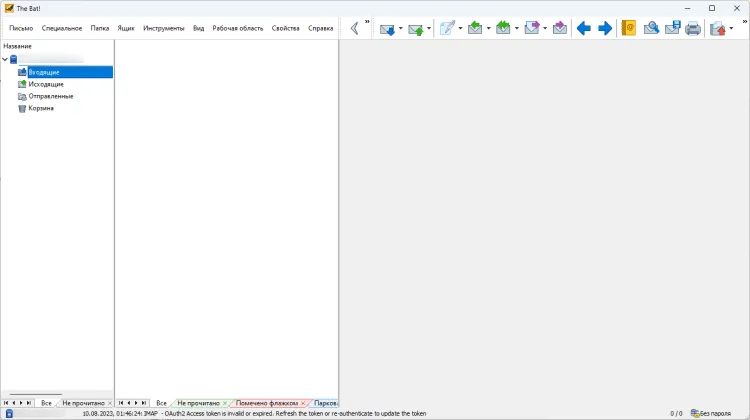Open the Специальное menu
Screen dimensions: 750x420
tap(62, 28)
